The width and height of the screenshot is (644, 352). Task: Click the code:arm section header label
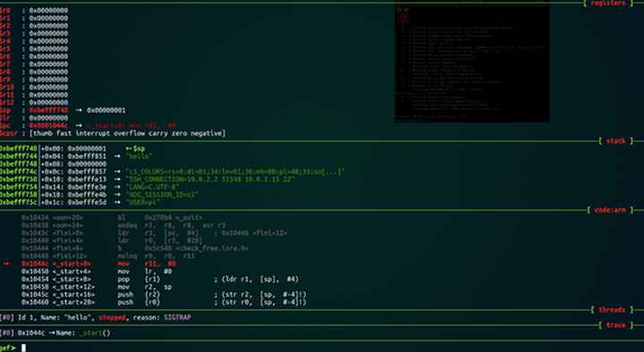[x=610, y=210]
